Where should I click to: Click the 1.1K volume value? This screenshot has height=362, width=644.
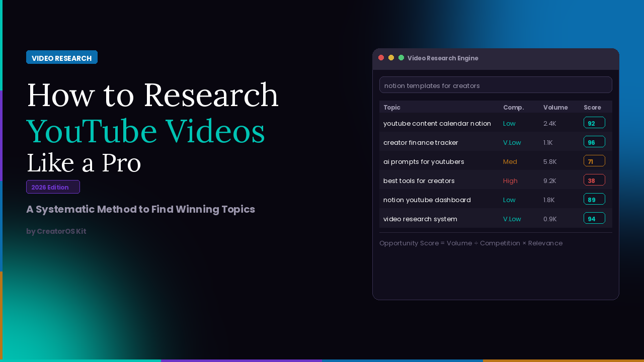[x=548, y=142]
